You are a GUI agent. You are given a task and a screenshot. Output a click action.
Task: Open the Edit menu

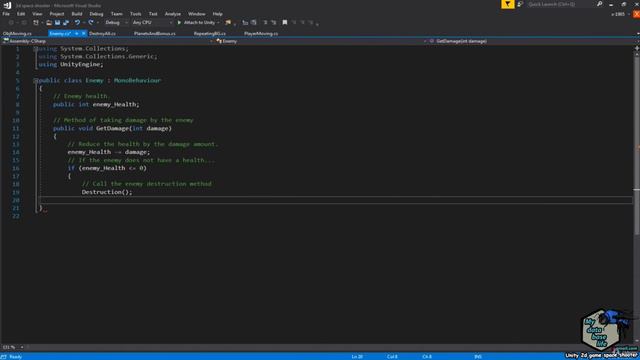[x=21, y=14]
